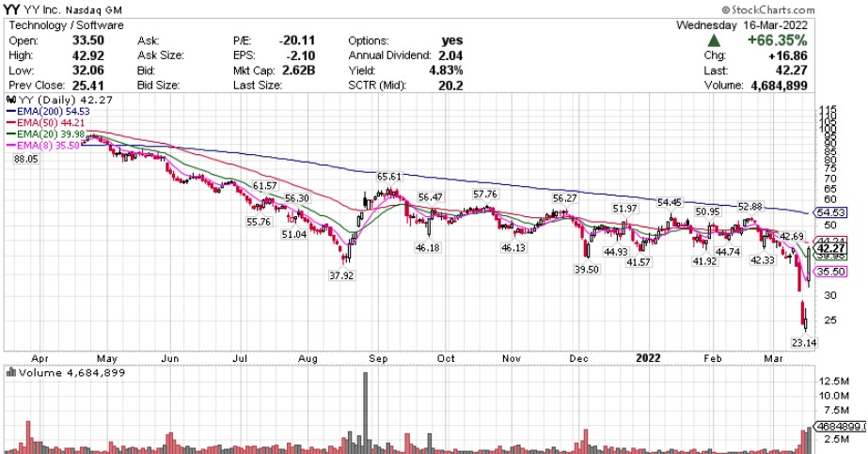
Task: Click the 54.45 price label
Action: 670,203
